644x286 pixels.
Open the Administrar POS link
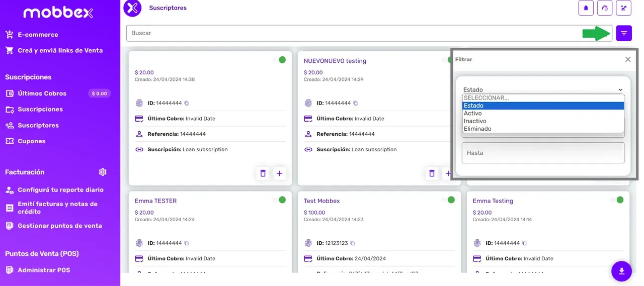(44, 270)
